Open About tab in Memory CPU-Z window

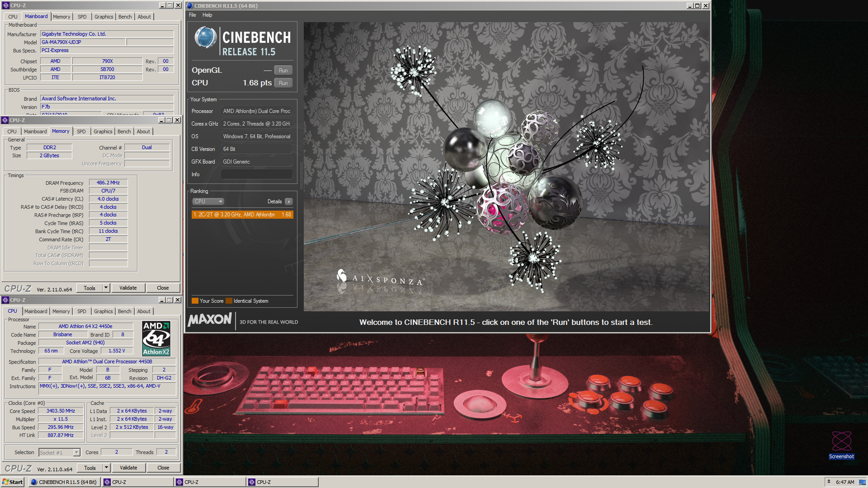[143, 131]
